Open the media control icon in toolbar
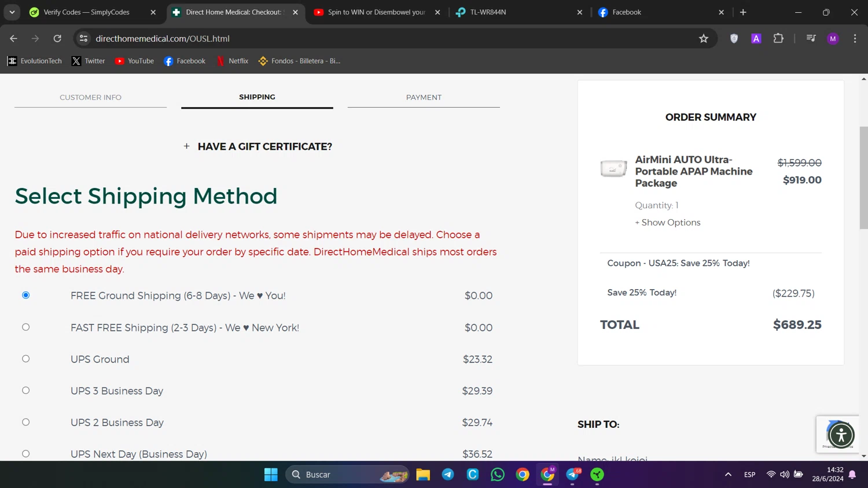The image size is (868, 488). click(811, 38)
